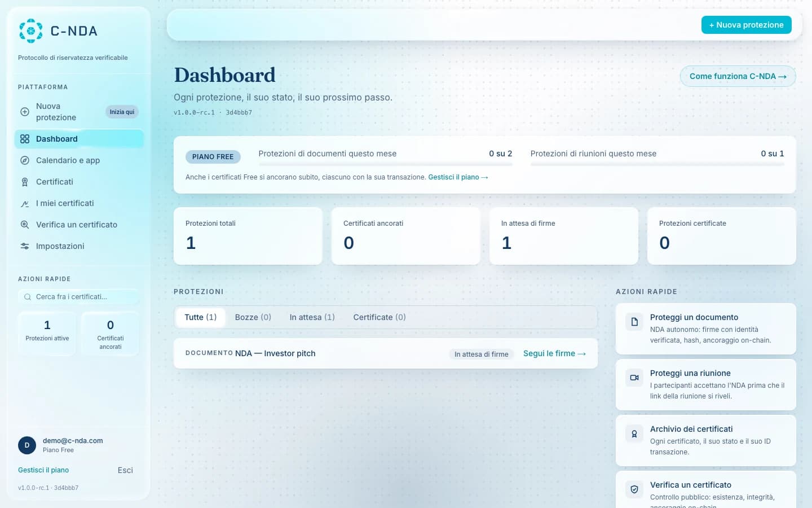Screen dimensions: 812x508
Task: Click the Dashboard grid icon in sidebar
Action: point(25,139)
